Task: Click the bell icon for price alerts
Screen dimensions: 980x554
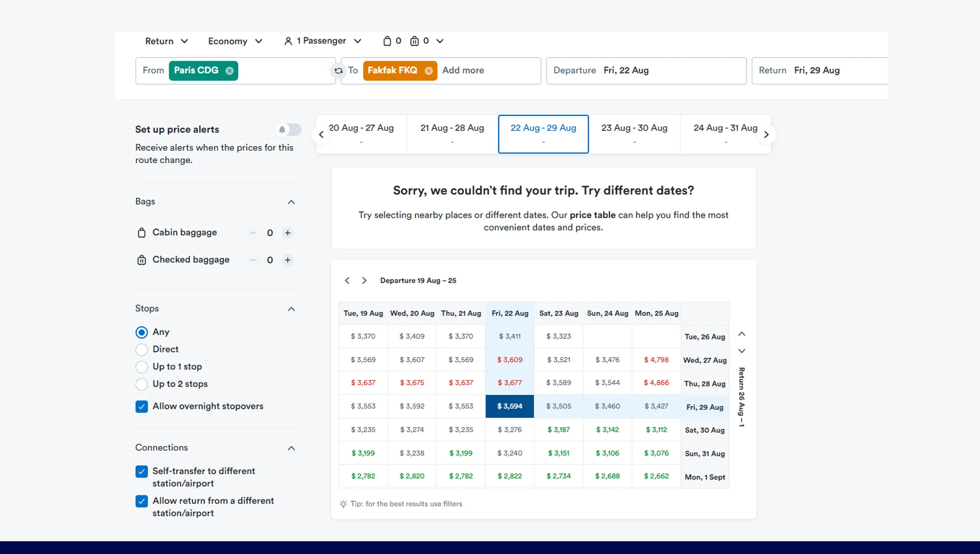Action: tap(283, 129)
